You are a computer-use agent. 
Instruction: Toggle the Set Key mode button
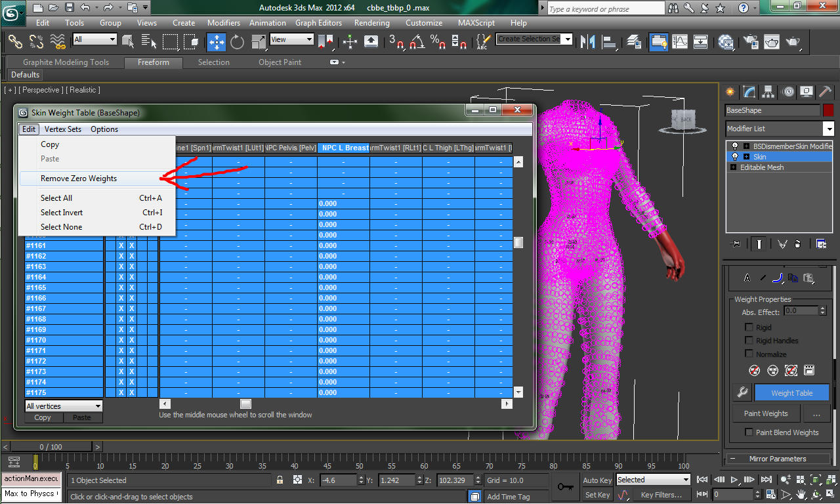click(x=597, y=495)
